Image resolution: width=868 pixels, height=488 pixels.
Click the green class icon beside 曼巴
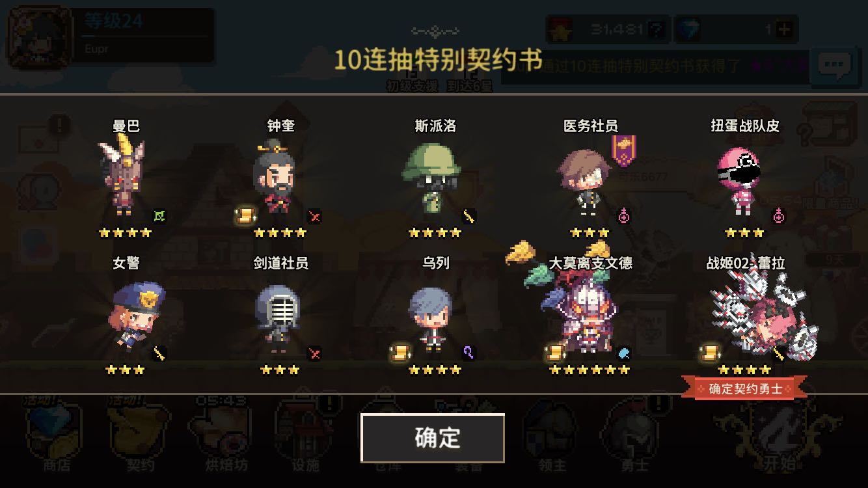point(159,215)
